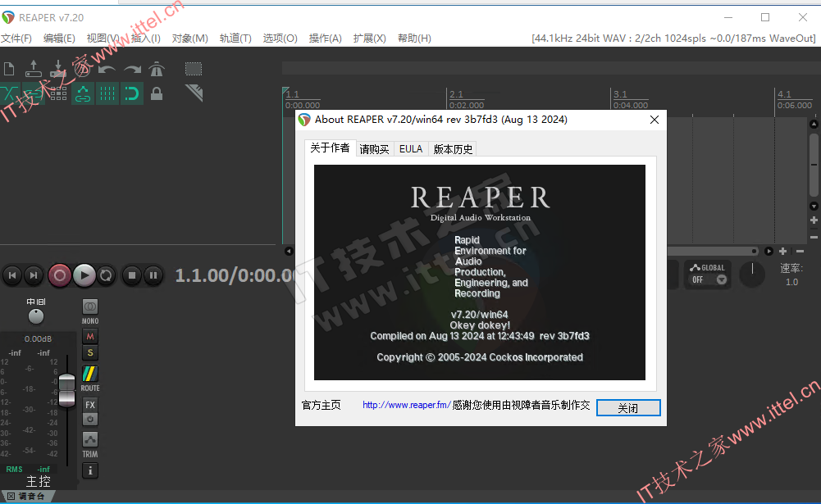
Task: Start recording with the red record button
Action: 60,275
